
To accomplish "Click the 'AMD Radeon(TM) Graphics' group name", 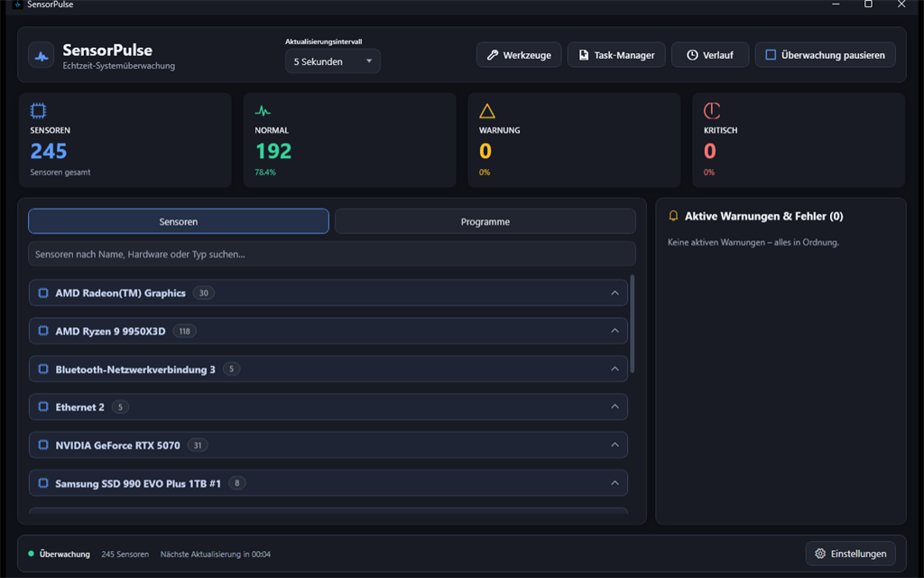I will pos(120,294).
